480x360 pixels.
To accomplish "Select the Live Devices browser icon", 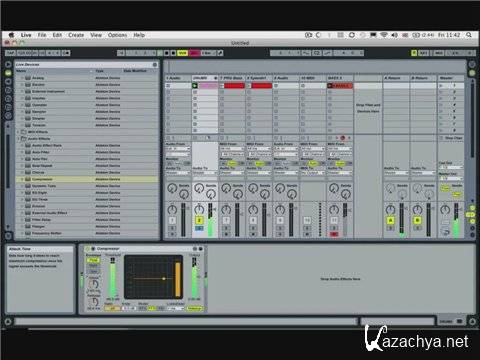I will click(9, 73).
